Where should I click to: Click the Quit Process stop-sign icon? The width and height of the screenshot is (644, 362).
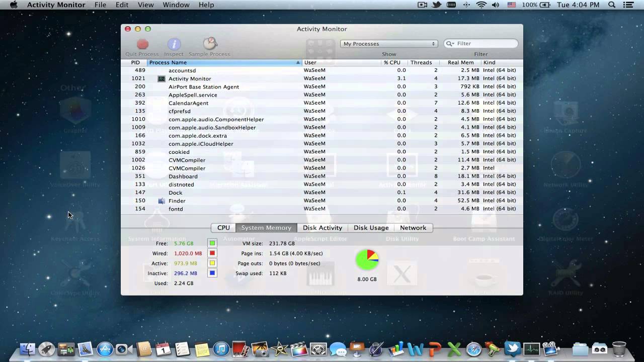[142, 44]
